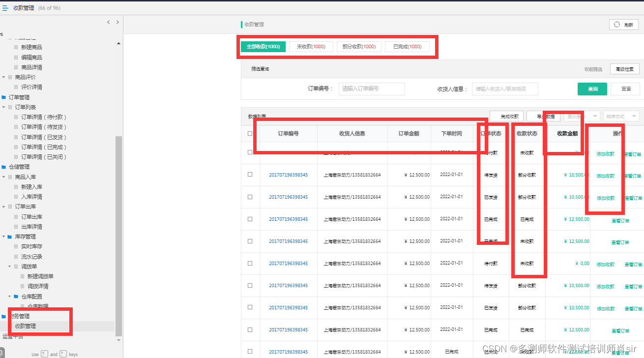Click the green 查询 button
644x358 pixels.
click(593, 89)
